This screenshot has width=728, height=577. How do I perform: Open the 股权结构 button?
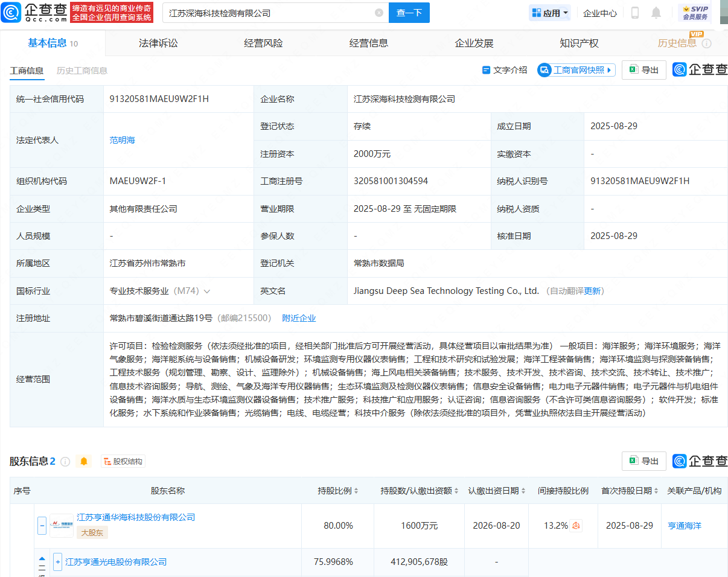(123, 462)
